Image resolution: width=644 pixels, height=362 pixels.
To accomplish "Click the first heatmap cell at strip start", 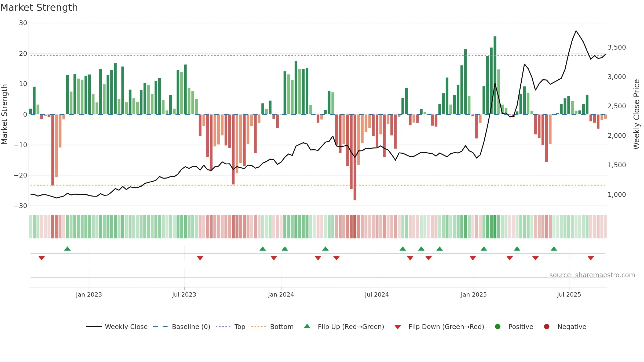I will (x=31, y=227).
